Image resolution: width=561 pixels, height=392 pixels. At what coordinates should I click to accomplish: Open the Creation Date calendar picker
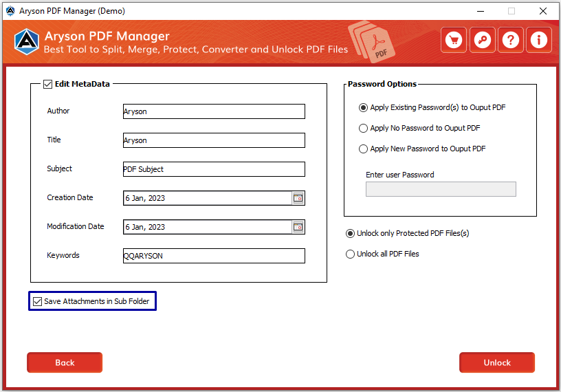click(x=298, y=198)
